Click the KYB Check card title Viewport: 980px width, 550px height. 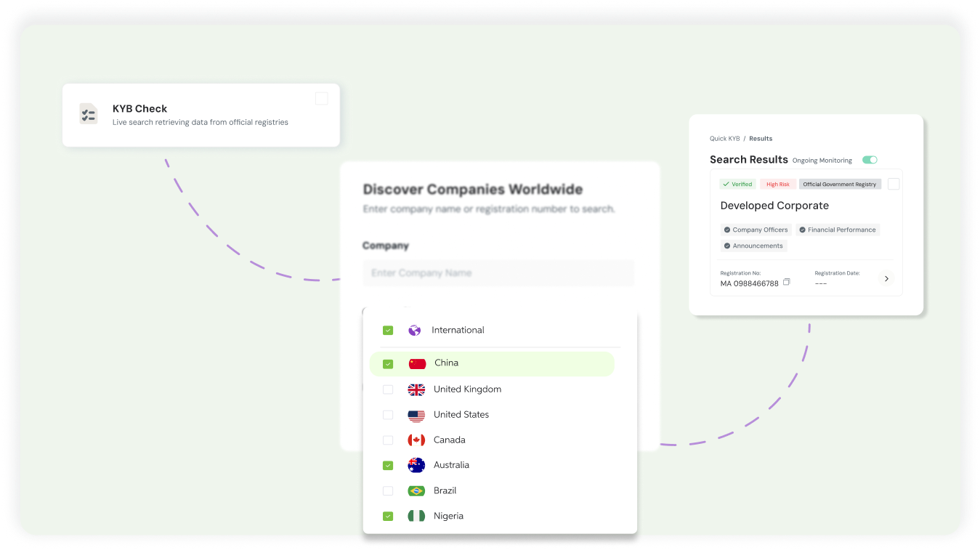click(140, 109)
